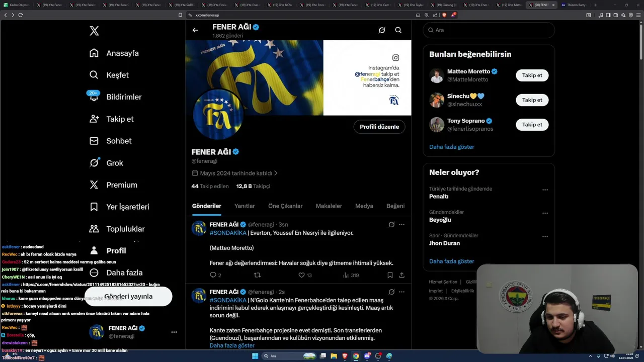The width and height of the screenshot is (644, 362).
Task: Open Bildirimler notifications
Action: (x=115, y=97)
